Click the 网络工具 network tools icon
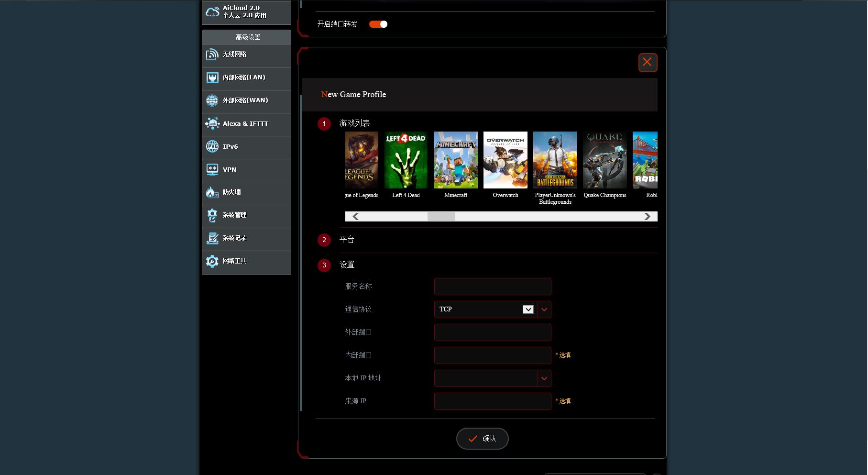868x475 pixels. point(212,261)
